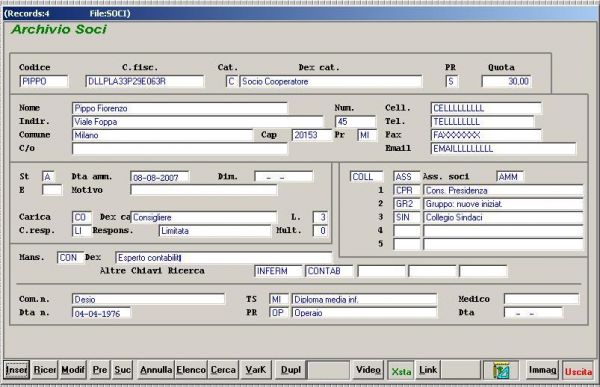Export with the Xsla button
Viewport: 600px width, 387px height.
(x=401, y=371)
